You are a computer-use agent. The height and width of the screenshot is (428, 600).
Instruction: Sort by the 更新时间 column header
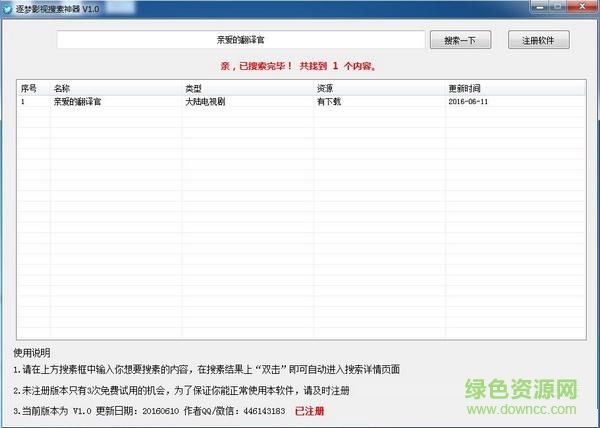(x=515, y=89)
